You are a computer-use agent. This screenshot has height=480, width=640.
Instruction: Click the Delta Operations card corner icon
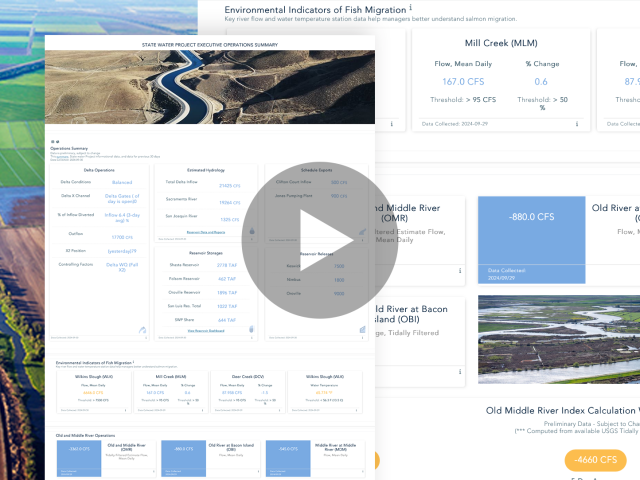tap(142, 330)
